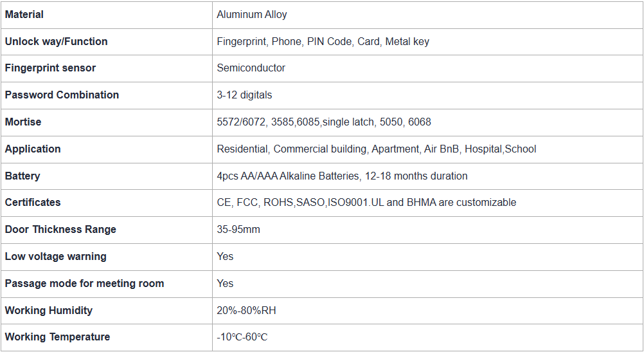The width and height of the screenshot is (644, 352).
Task: Click the Material row label
Action: (24, 14)
